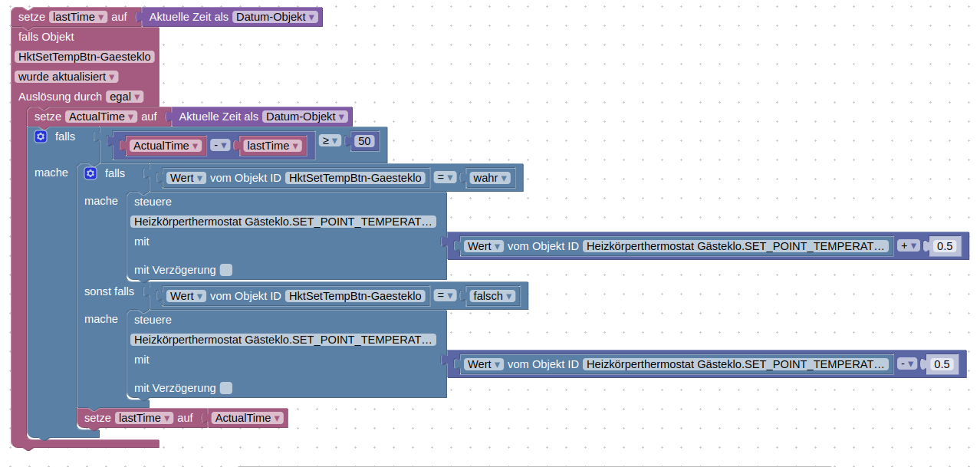Click the 0.5 value in the subtraction block

click(x=941, y=364)
